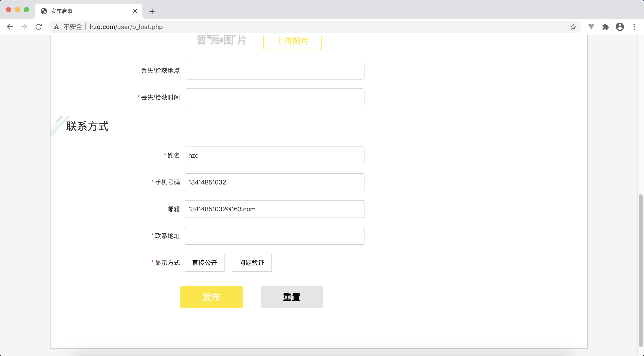644x356 pixels.
Task: Click the 姓名 field containing hzq
Action: 274,155
